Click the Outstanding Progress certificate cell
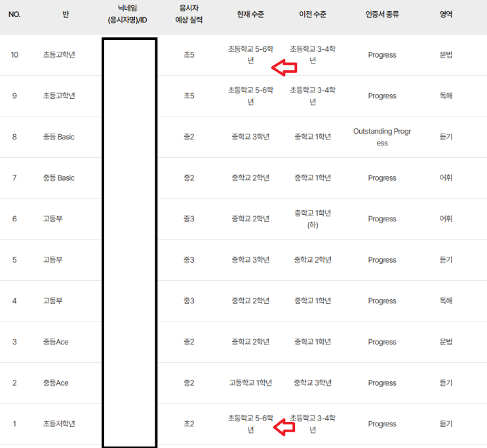Viewport: 487px width, 448px height. (x=382, y=137)
